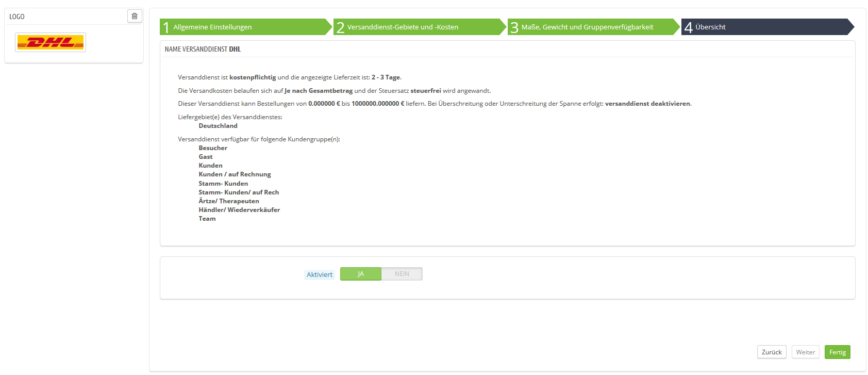Click Deutschland in the delivery zones list
The width and height of the screenshot is (868, 375).
pyautogui.click(x=218, y=126)
